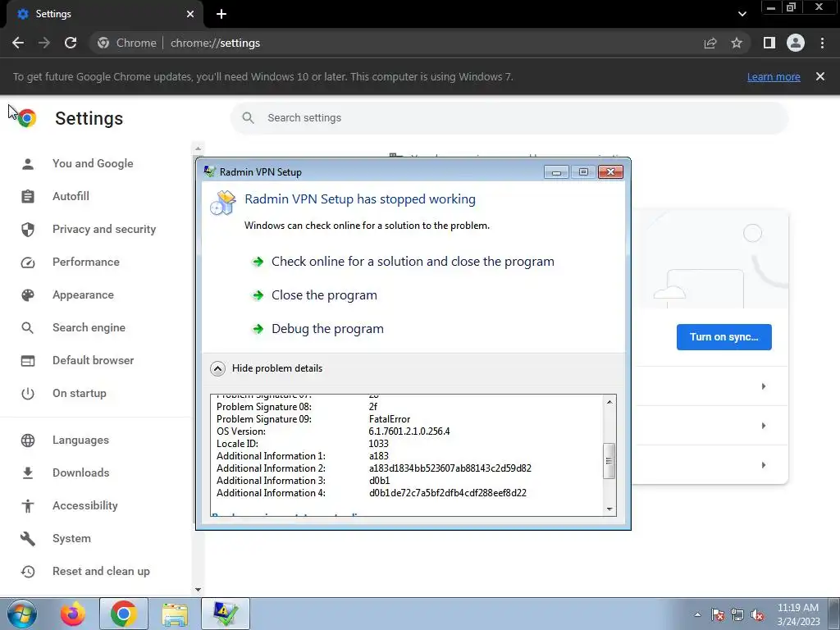Open File Explorer from taskbar
Viewport: 840px width, 630px height.
point(175,614)
